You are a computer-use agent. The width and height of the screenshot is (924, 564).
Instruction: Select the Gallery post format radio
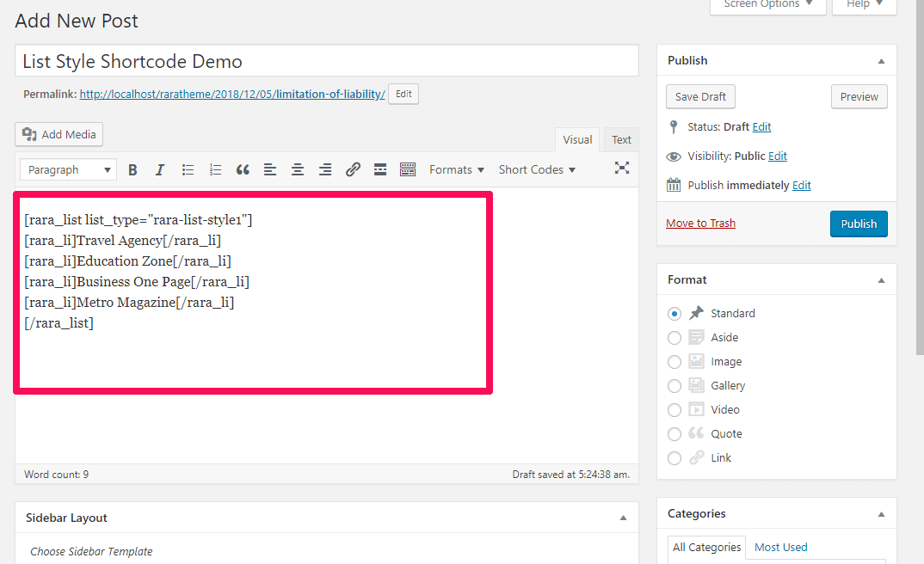pos(675,386)
